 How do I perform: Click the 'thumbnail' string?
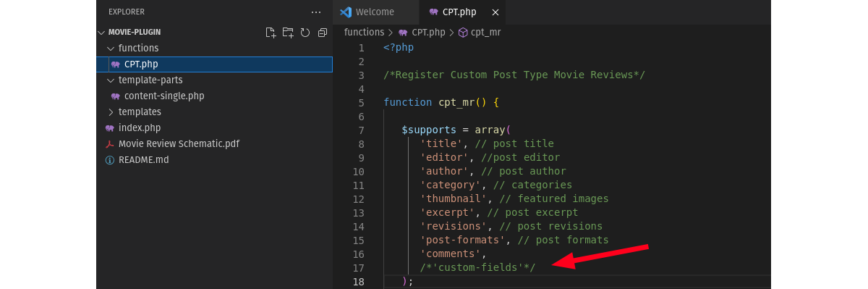pos(454,199)
